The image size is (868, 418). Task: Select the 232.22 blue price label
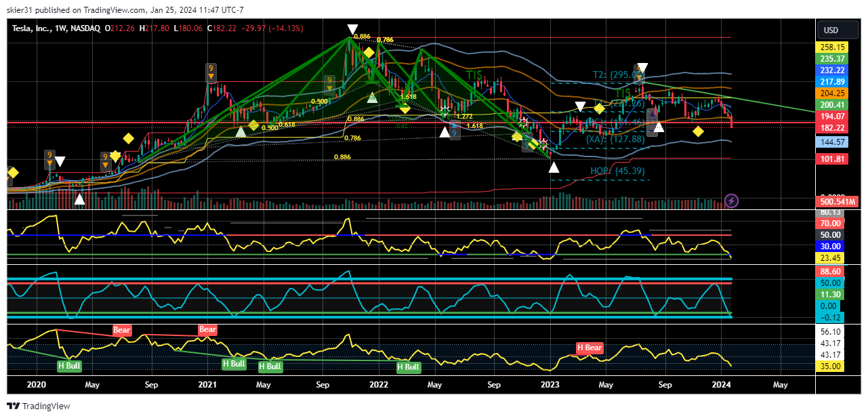pyautogui.click(x=831, y=70)
